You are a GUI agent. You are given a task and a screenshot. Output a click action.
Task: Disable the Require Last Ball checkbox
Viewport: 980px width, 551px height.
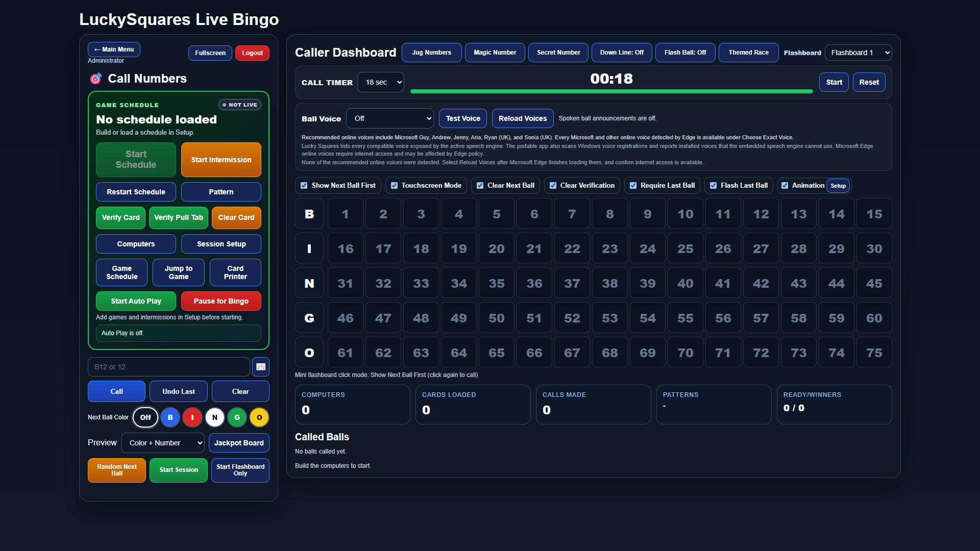pyautogui.click(x=633, y=186)
